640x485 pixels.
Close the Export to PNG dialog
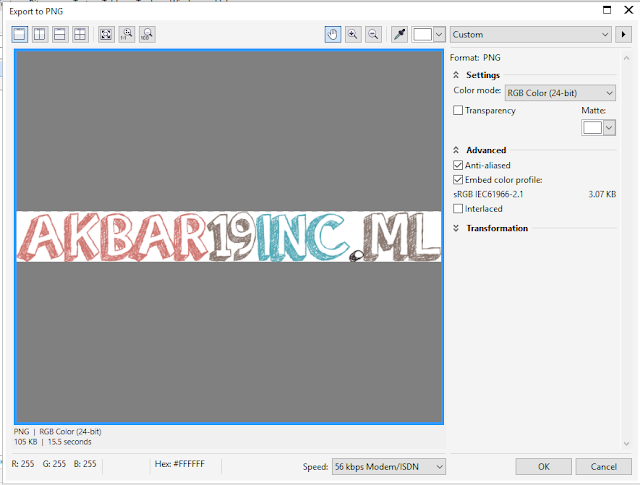point(629,10)
